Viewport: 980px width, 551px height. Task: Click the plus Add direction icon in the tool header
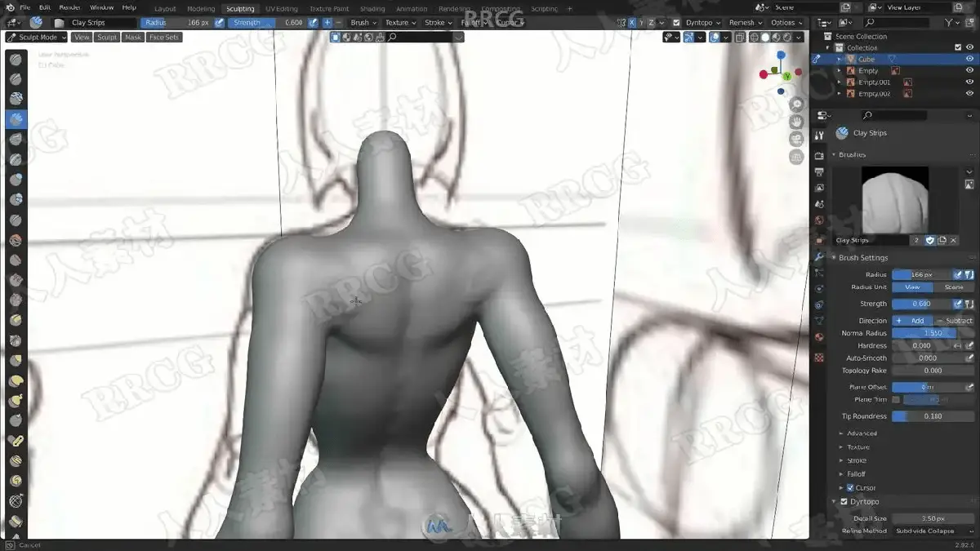coord(327,23)
